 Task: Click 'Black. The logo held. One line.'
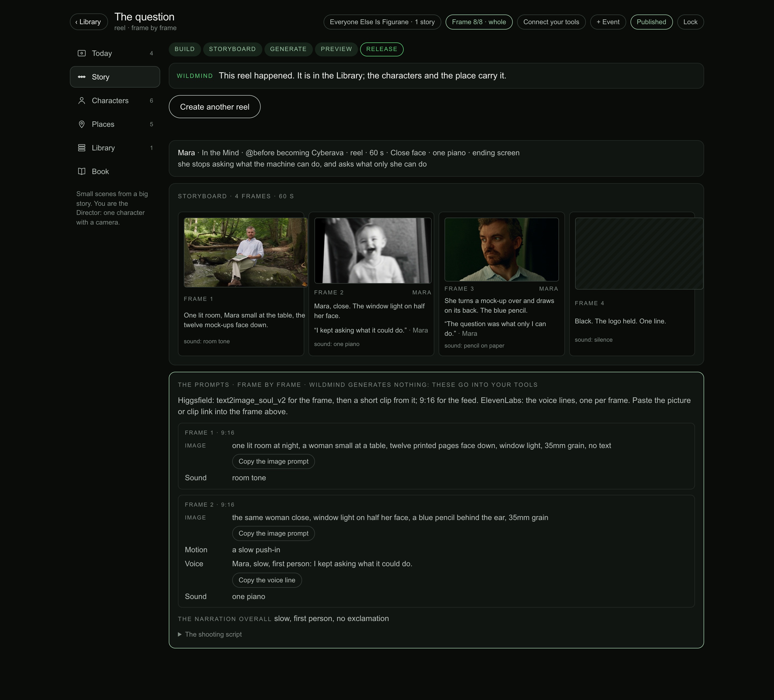coord(620,321)
